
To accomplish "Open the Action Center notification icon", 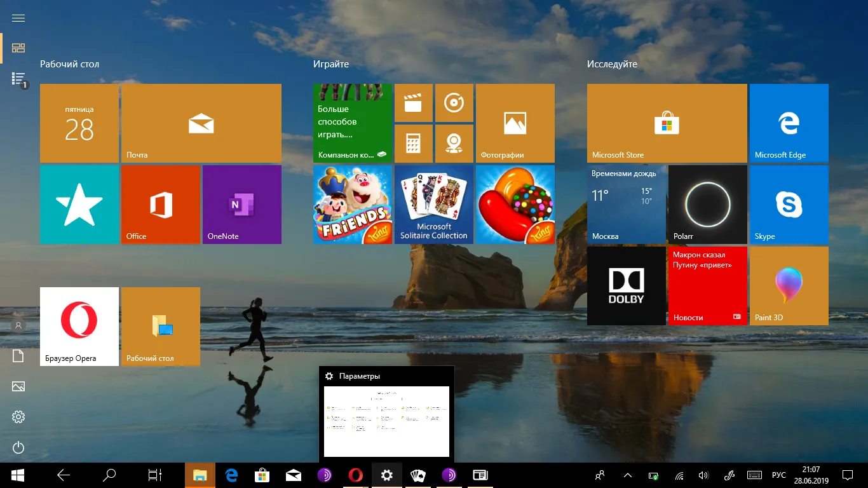I will point(847,475).
